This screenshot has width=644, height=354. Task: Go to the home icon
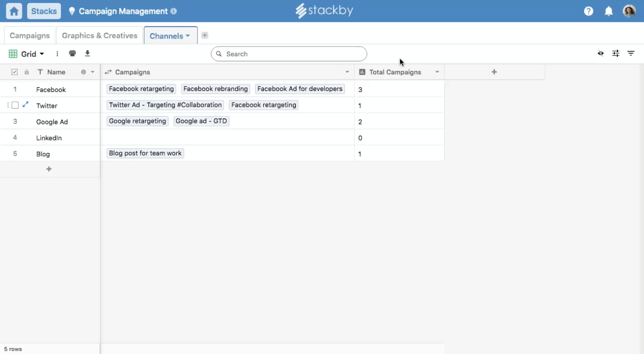pyautogui.click(x=14, y=11)
